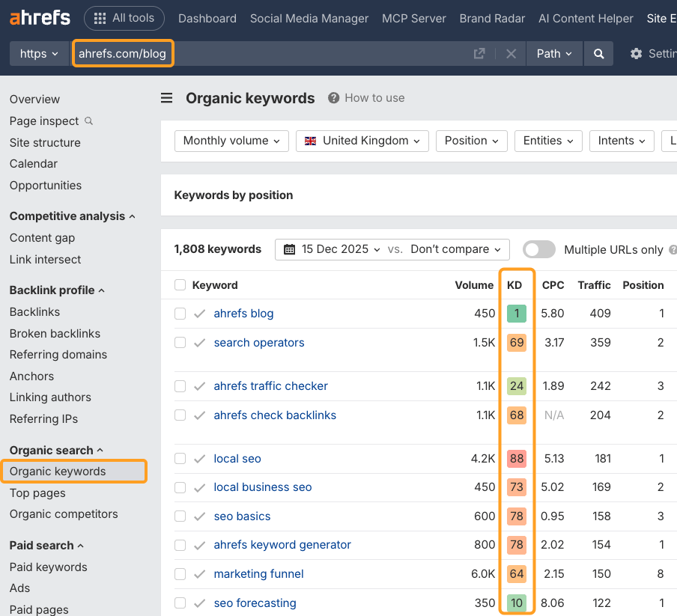Switch to the Dashboard menu item
The width and height of the screenshot is (677, 616).
pos(207,18)
